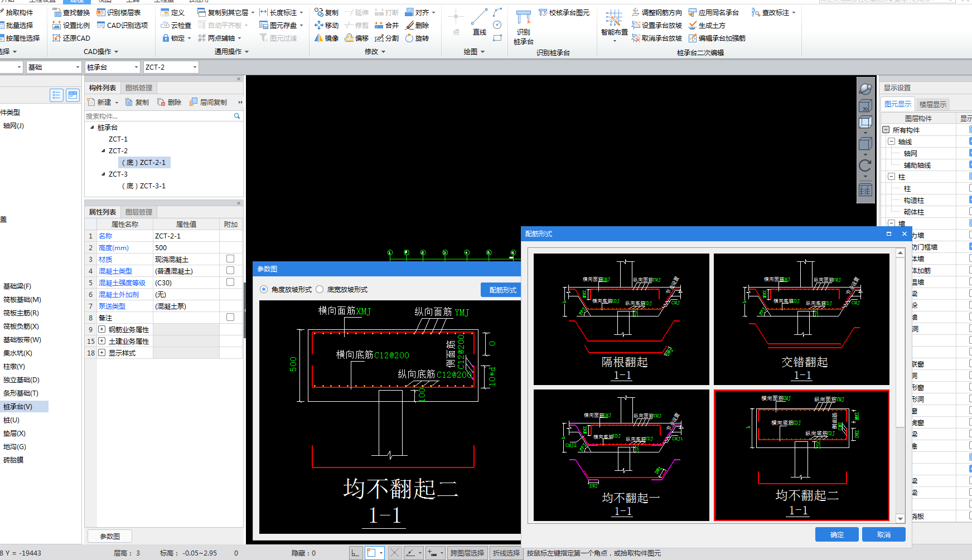Click 调整钢筋方向
This screenshot has height=560, width=972.
pos(657,12)
